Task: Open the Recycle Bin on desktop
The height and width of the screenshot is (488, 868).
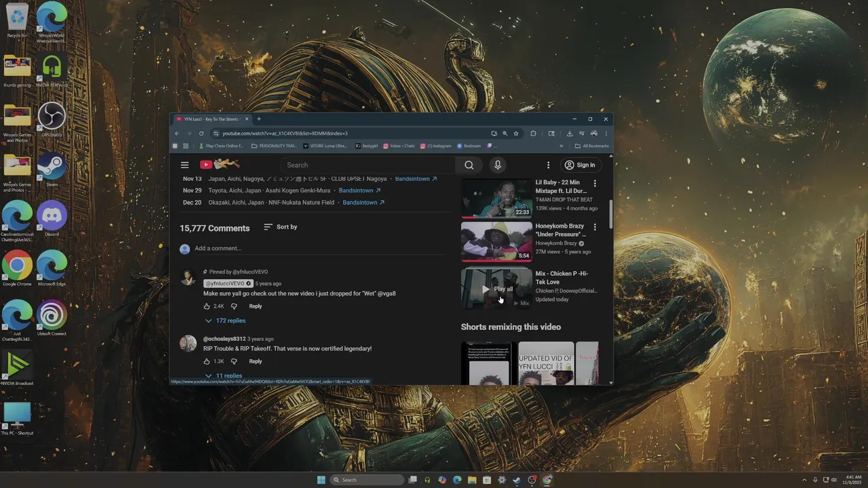Action: 17,20
